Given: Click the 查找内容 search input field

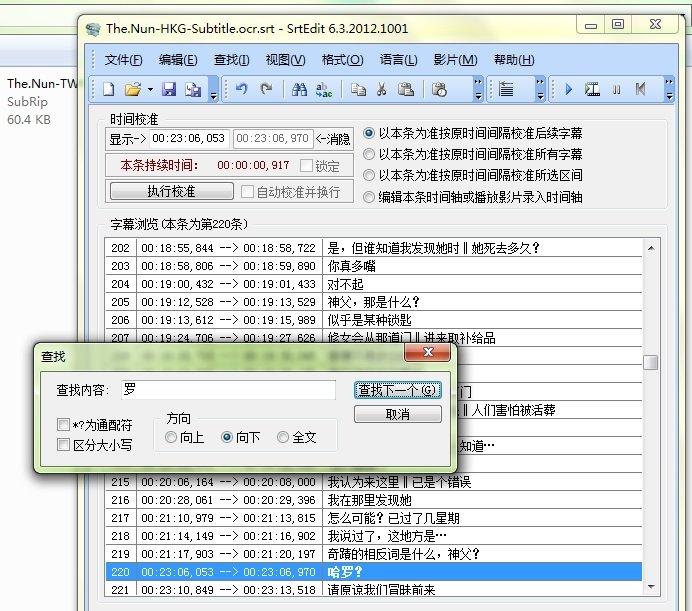Looking at the screenshot, I should pos(228,390).
